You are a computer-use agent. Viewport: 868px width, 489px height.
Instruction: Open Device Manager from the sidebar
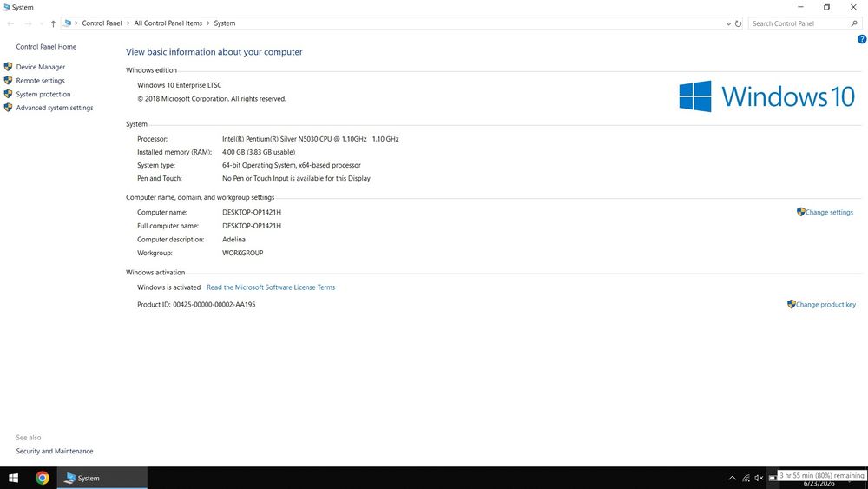tap(41, 67)
